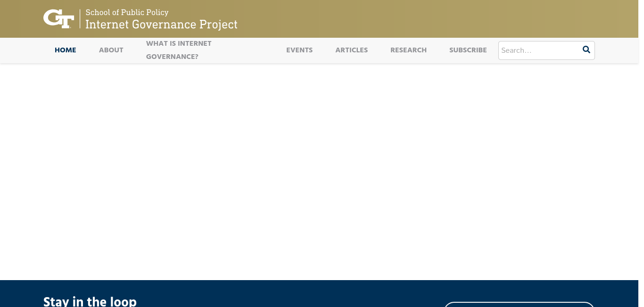Click the School of Public Policy link
644x307 pixels.
127,12
